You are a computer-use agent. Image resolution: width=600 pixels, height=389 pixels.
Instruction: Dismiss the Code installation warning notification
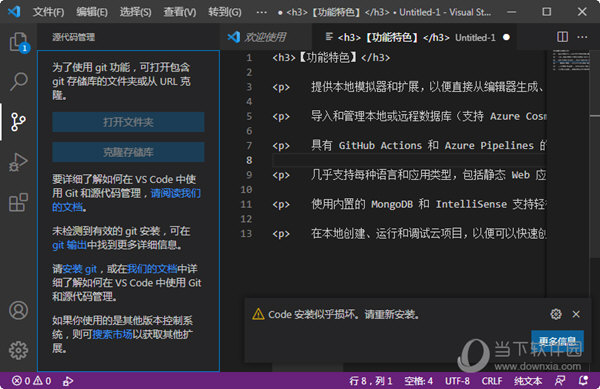click(x=576, y=314)
